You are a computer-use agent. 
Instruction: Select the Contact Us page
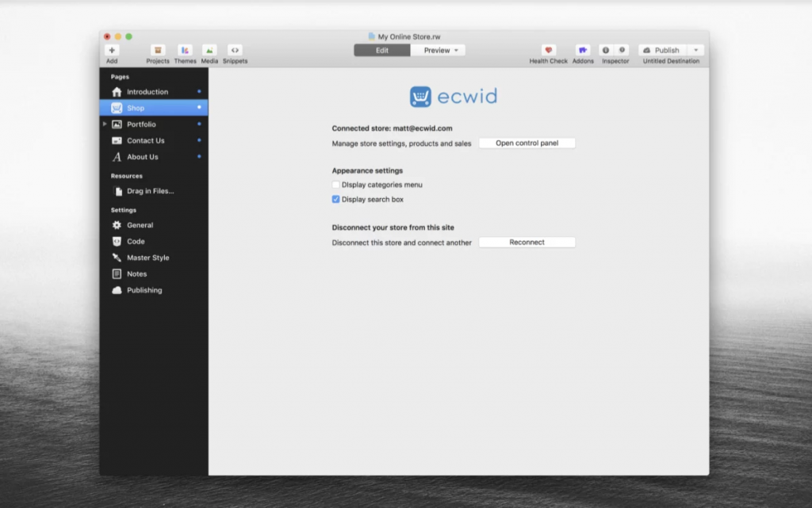(154, 140)
